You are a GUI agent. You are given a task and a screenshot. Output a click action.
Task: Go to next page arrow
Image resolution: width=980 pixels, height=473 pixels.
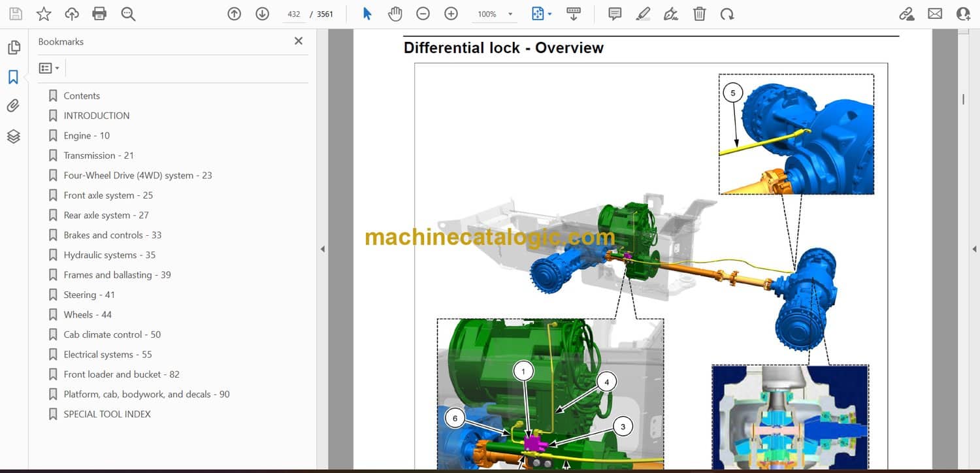point(262,14)
